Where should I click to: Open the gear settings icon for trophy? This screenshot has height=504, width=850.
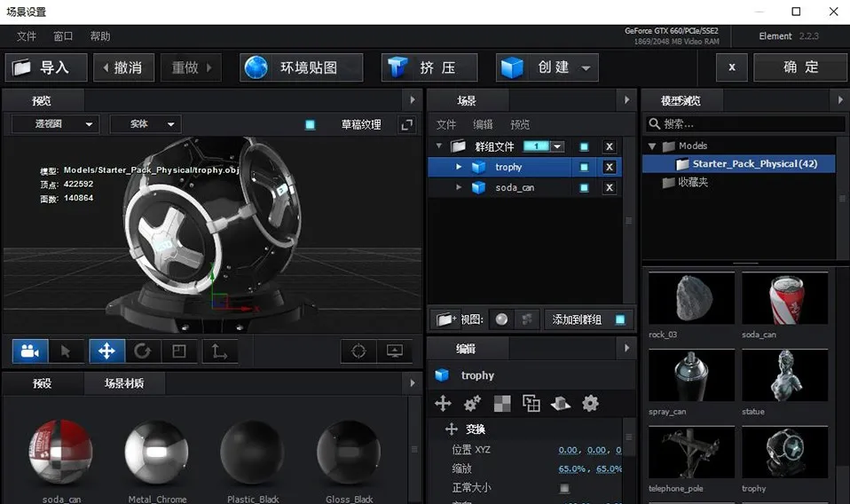(x=590, y=404)
